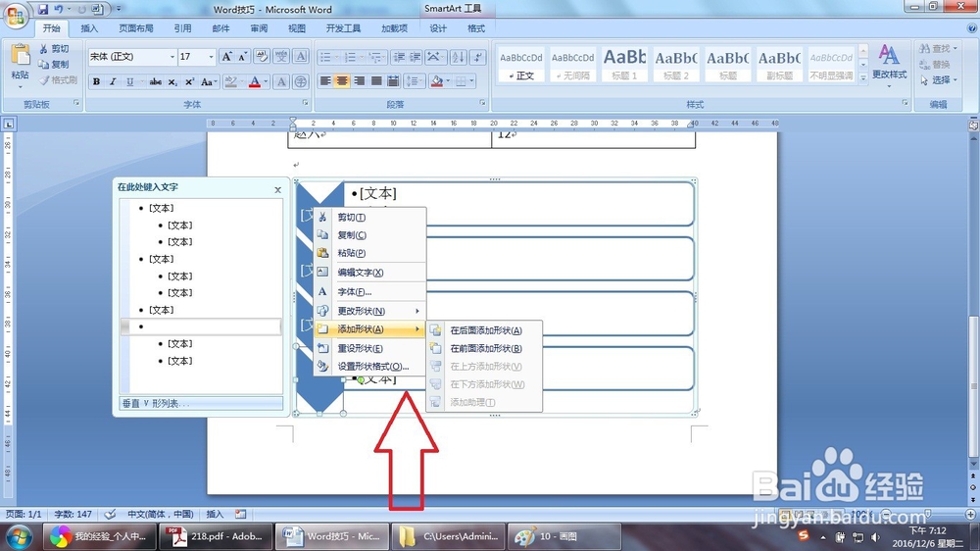Click the Clear Formatting eraser icon
The image size is (980, 551).
click(x=262, y=56)
